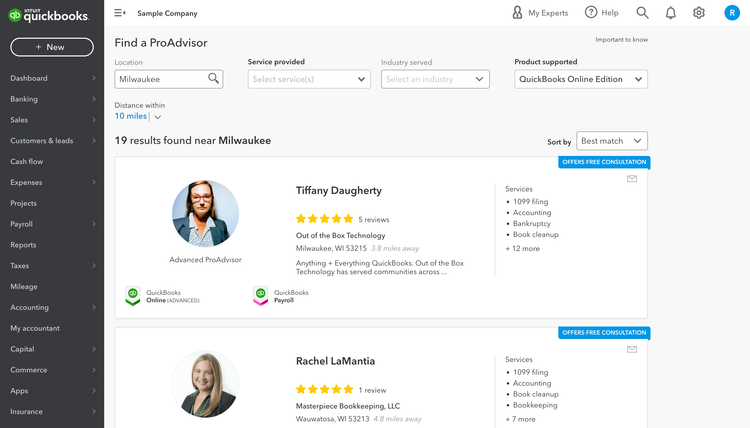Go to Cash flow in sidebar
750x428 pixels.
click(27, 161)
